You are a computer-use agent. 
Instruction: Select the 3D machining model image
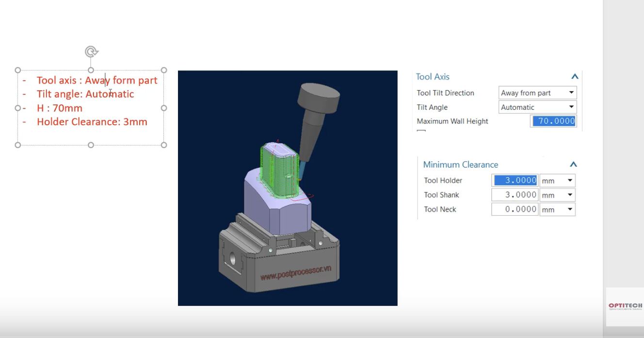click(288, 188)
